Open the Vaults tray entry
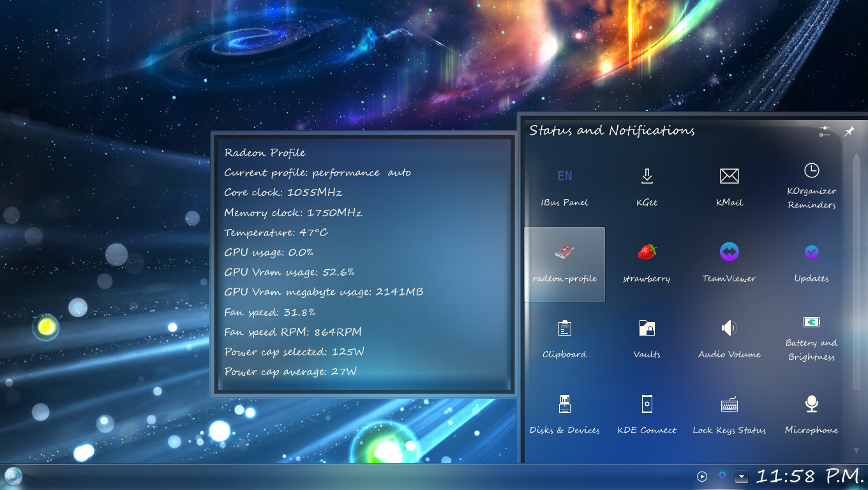The height and width of the screenshot is (490, 868). pyautogui.click(x=647, y=340)
